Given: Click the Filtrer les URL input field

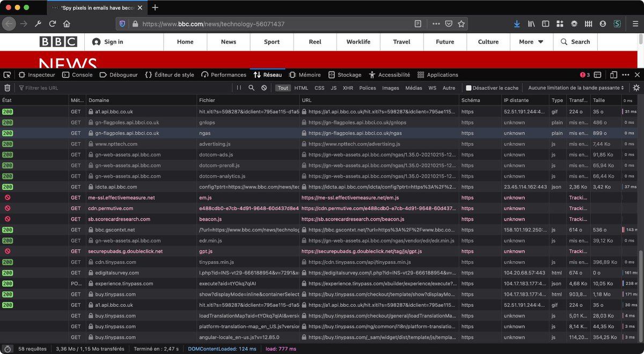Looking at the screenshot, I should (x=123, y=88).
